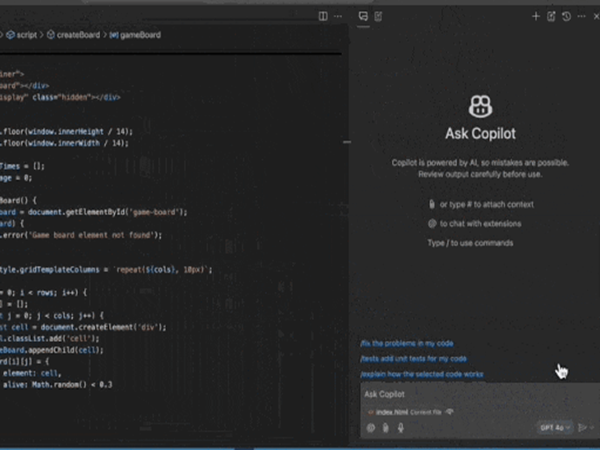Close the Copilot chat panel
This screenshot has height=450, width=600.
click(x=593, y=16)
